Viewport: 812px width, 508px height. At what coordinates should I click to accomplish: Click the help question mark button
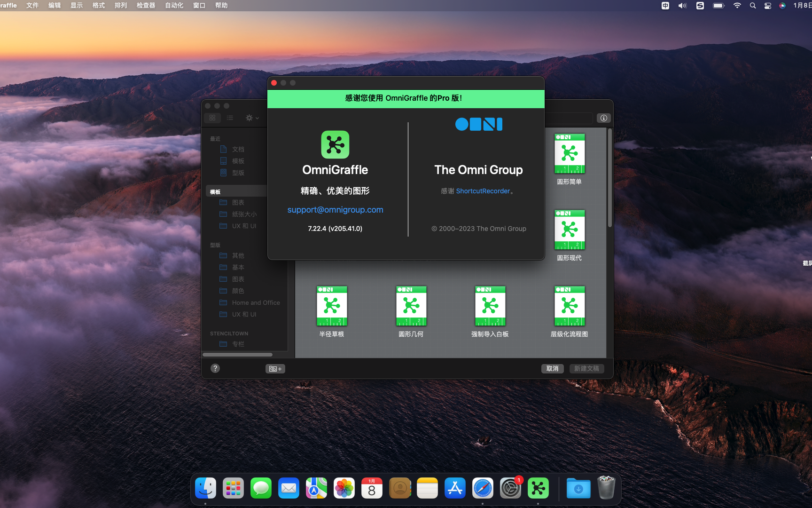click(215, 368)
